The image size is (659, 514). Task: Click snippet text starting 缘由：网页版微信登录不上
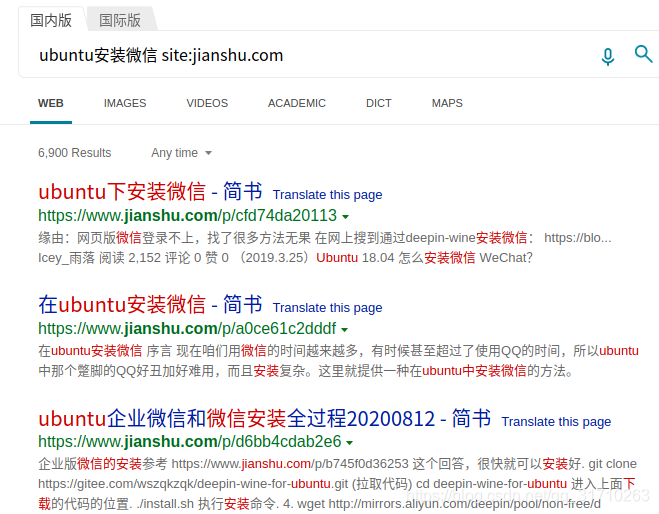point(324,238)
